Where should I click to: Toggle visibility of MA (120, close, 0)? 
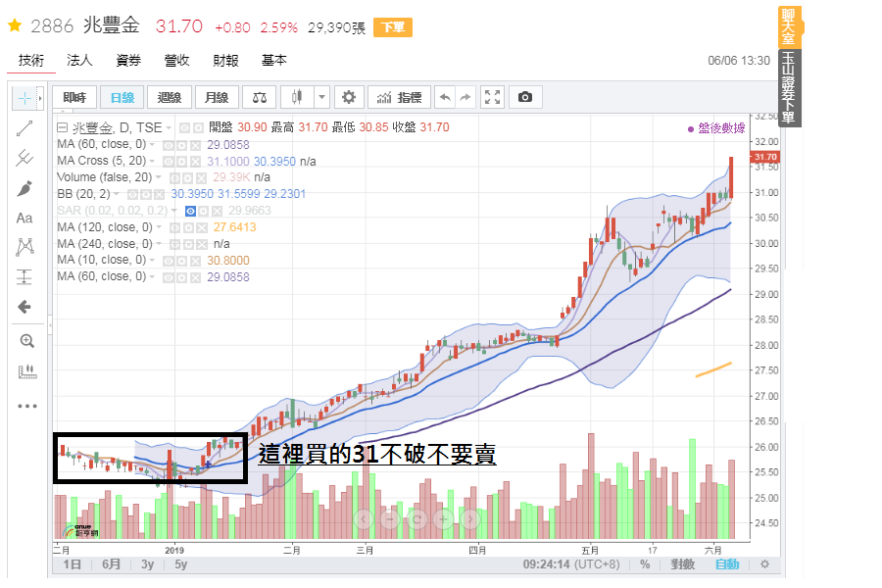click(x=174, y=228)
